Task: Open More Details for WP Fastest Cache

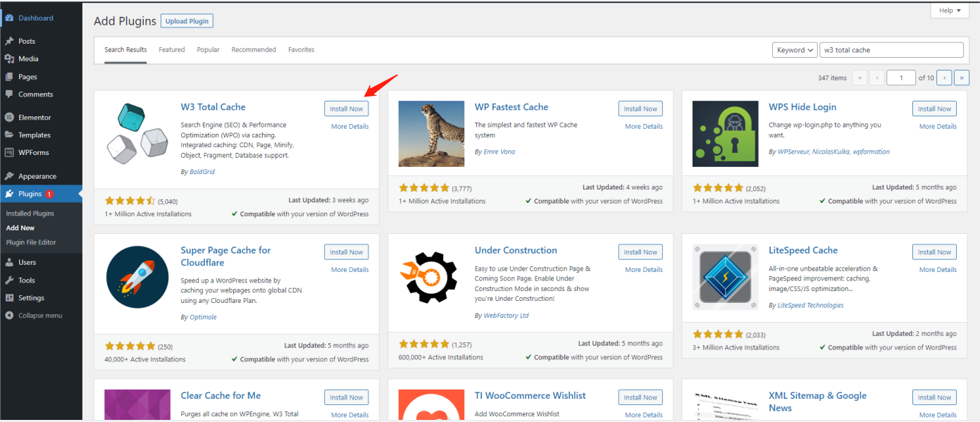Action: (x=644, y=127)
